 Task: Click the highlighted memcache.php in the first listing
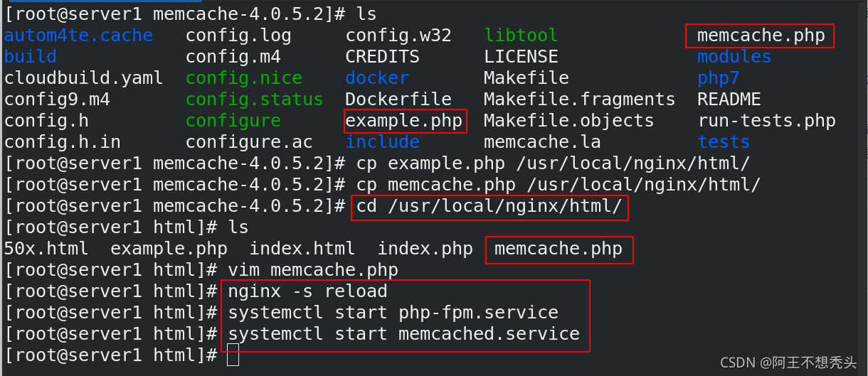point(761,36)
